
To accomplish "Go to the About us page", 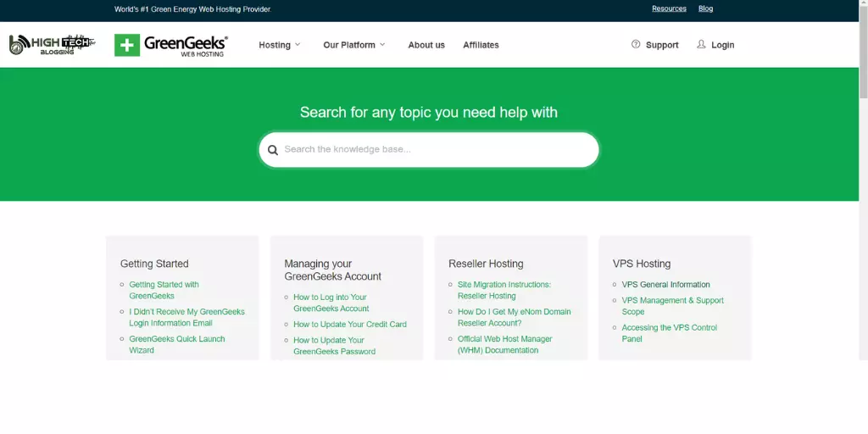I will tap(426, 45).
